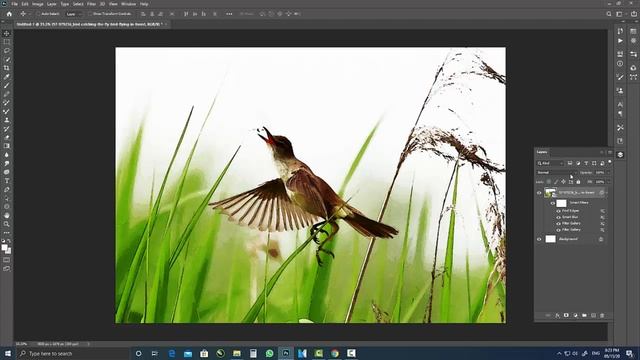Select the Lasso tool
Image resolution: width=640 pixels, height=360 pixels.
coord(7,51)
